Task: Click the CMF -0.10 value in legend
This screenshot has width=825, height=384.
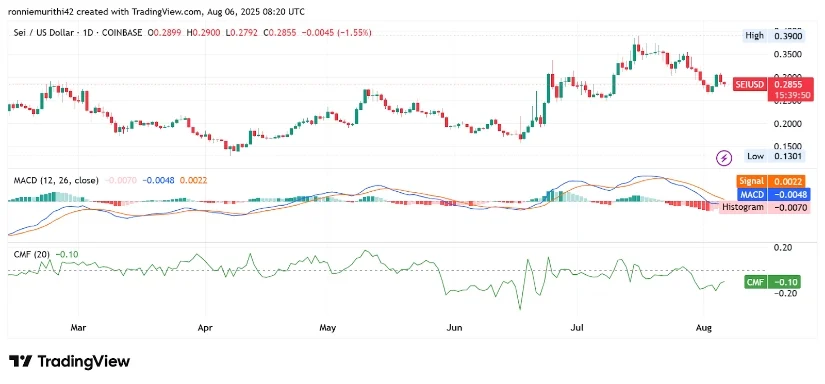Action: coord(67,254)
